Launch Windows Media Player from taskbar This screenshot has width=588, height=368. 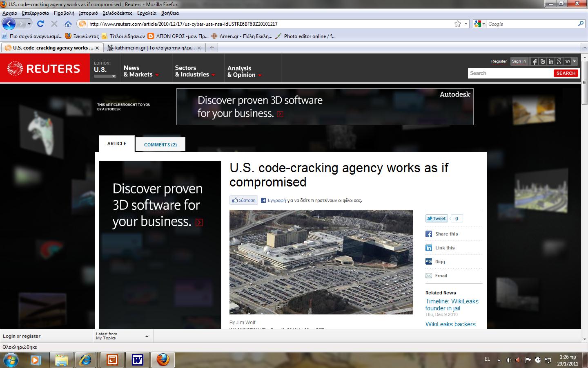36,360
